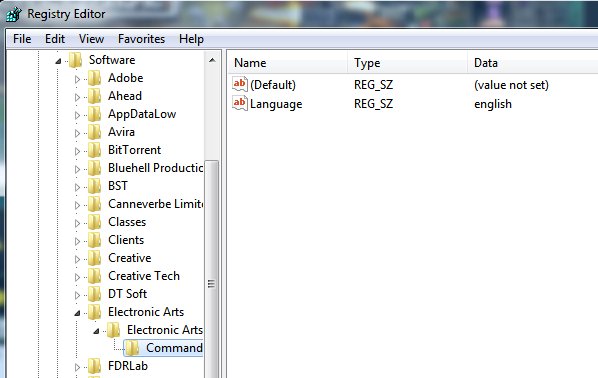Select the Creative key
This screenshot has height=378, width=598.
point(130,258)
